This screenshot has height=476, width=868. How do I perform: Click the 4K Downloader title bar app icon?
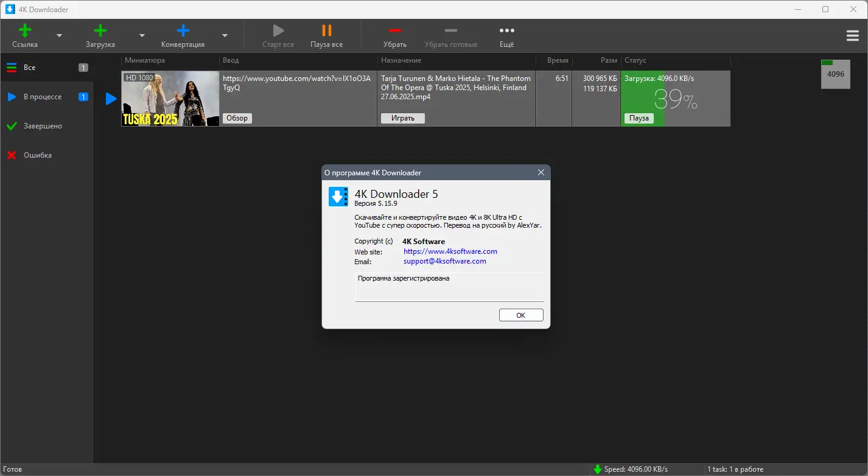coord(10,9)
